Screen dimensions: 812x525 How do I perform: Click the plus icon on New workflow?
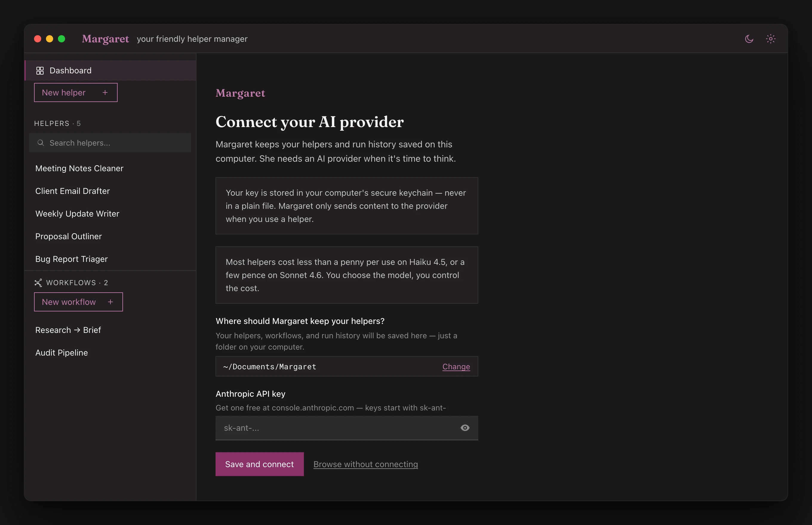110,302
